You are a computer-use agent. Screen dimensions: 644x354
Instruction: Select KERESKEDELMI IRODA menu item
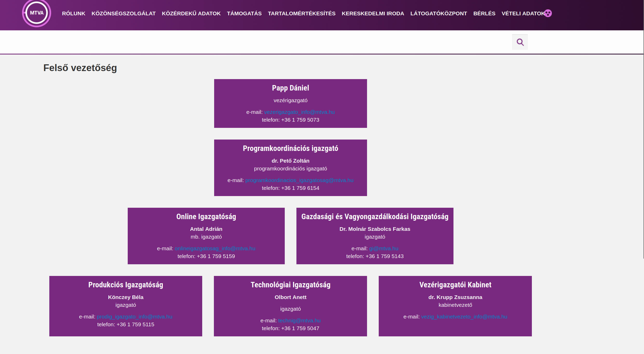(x=373, y=13)
